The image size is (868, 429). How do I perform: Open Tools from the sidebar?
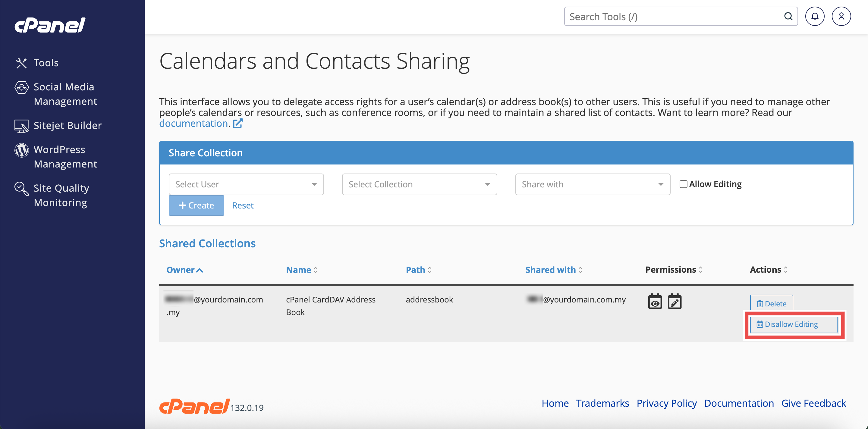[46, 63]
